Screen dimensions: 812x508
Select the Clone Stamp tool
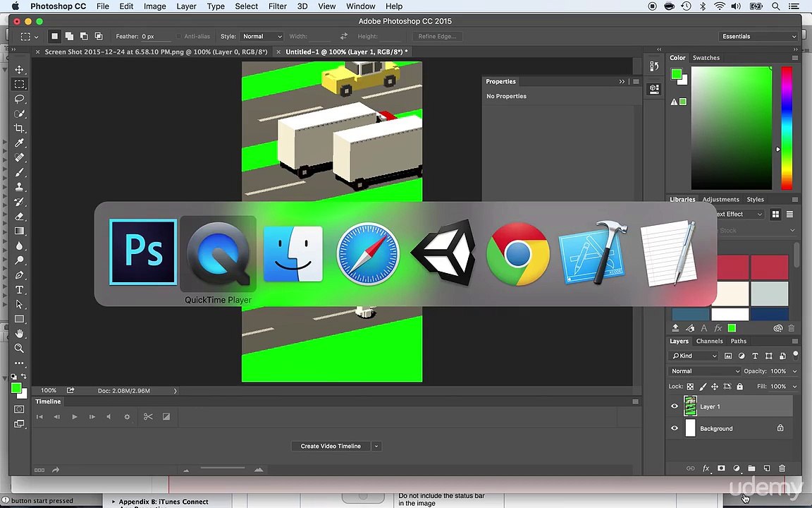point(19,186)
